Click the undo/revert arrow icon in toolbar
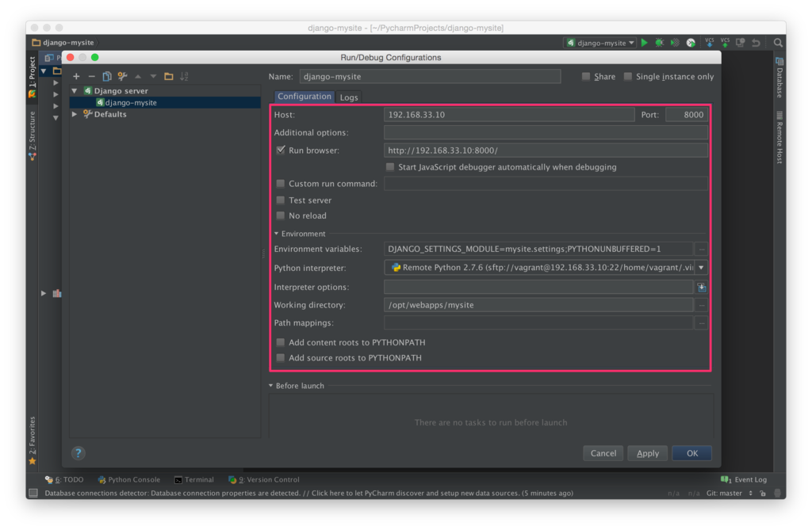The height and width of the screenshot is (530, 812). pyautogui.click(x=756, y=43)
